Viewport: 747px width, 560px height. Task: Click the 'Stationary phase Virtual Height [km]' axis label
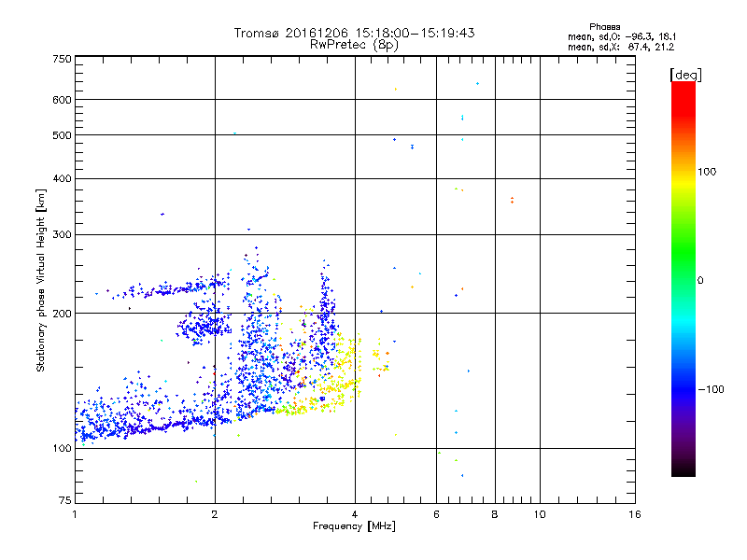[x=41, y=281]
